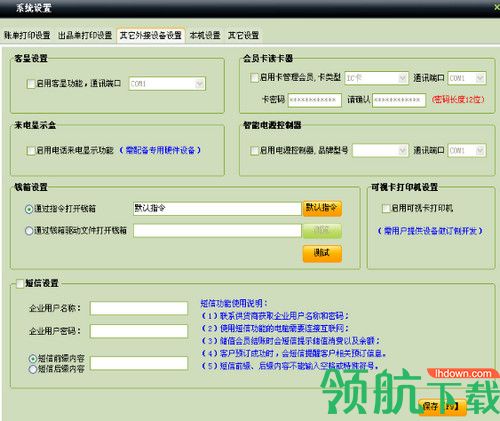500x421 pixels.
Task: Click the green browse button in 钱箱设置
Action: pos(322,231)
